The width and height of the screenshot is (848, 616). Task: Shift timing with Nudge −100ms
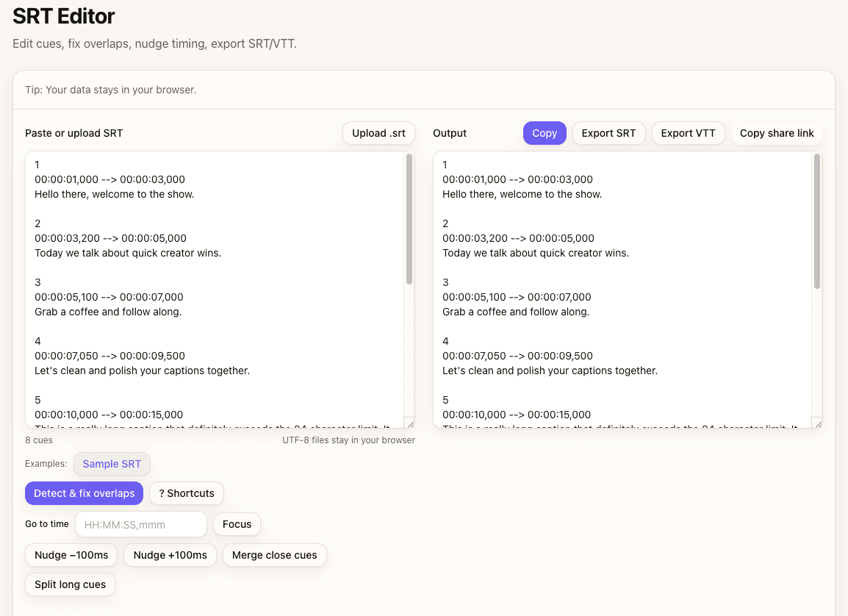[71, 555]
